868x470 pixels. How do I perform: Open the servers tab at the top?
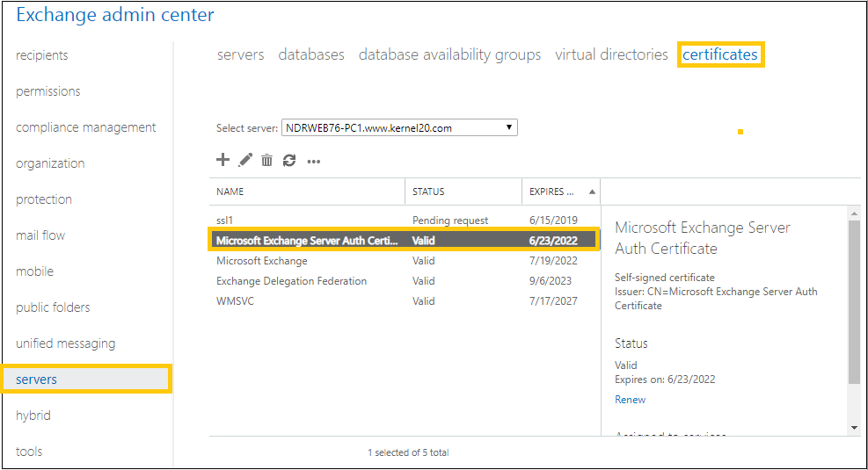pyautogui.click(x=240, y=54)
